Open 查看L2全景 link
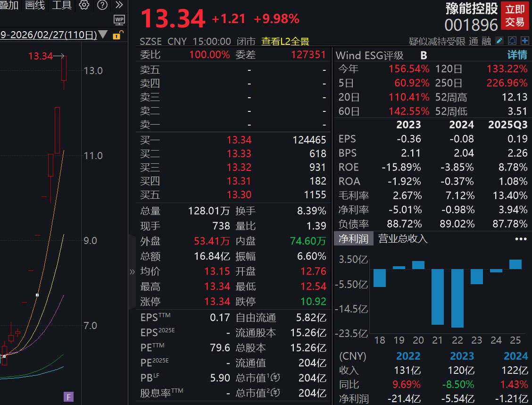This screenshot has width=532, height=405. coord(285,42)
